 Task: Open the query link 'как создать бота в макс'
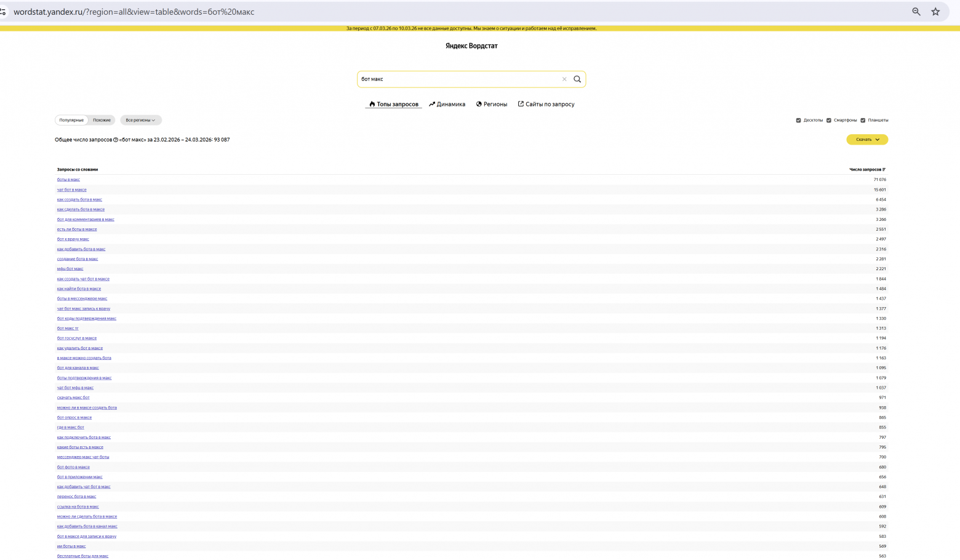coord(79,199)
